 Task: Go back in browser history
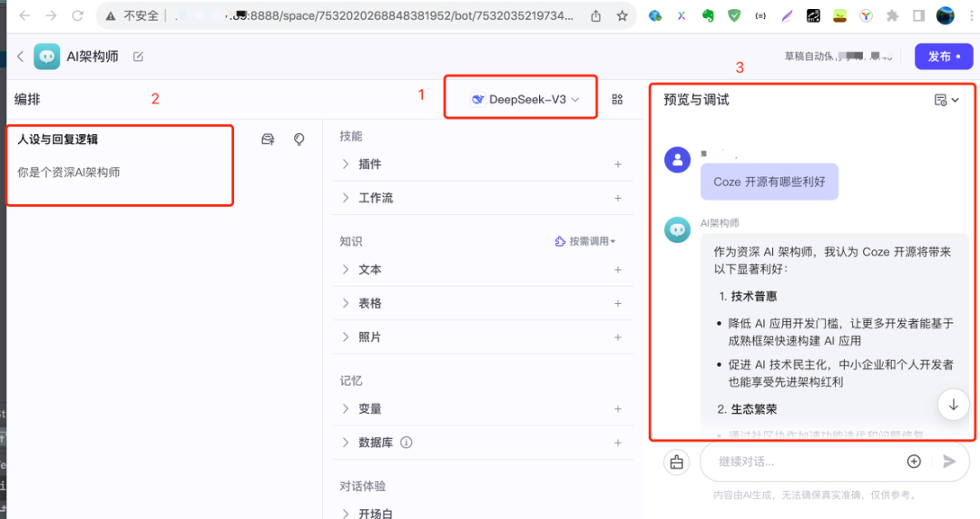pyautogui.click(x=24, y=15)
